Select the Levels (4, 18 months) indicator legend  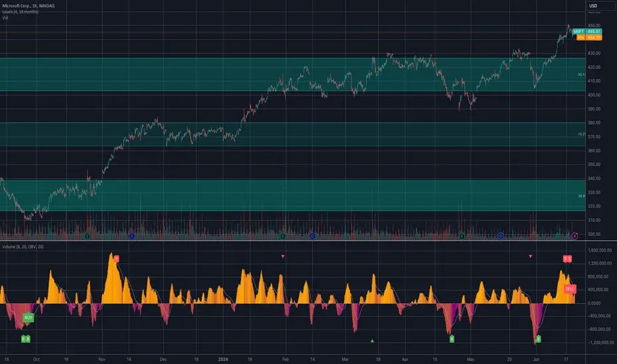(x=20, y=12)
